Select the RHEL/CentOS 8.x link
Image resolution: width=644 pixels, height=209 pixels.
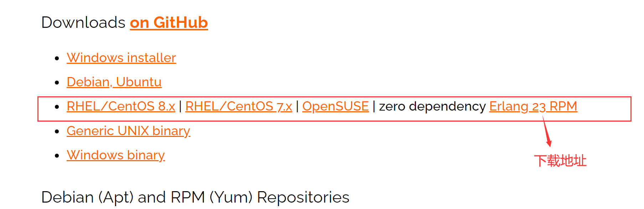[121, 106]
